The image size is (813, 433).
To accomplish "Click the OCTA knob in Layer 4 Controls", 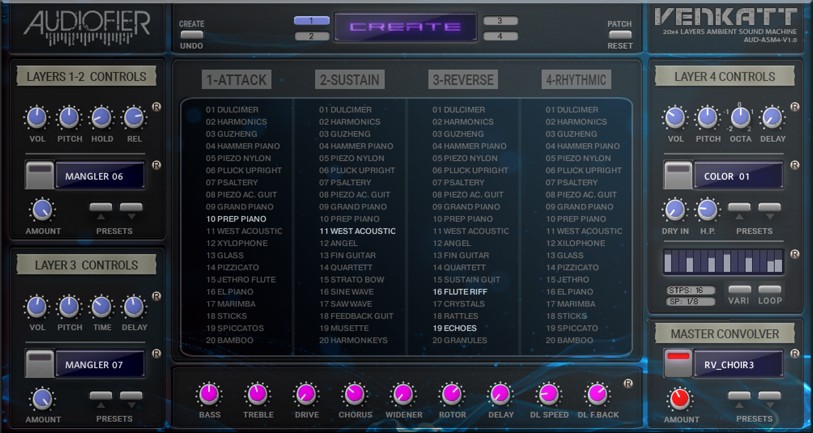I will coord(740,118).
